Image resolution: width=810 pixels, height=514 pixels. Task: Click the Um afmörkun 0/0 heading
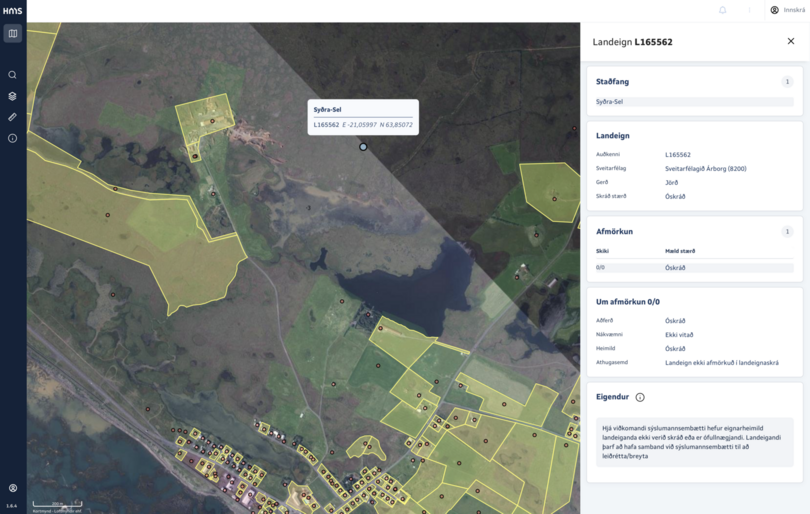click(628, 302)
